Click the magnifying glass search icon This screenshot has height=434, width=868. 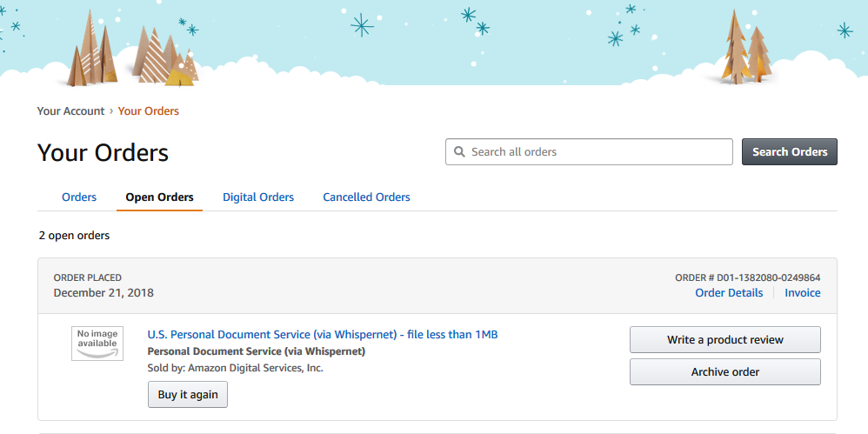[459, 152]
